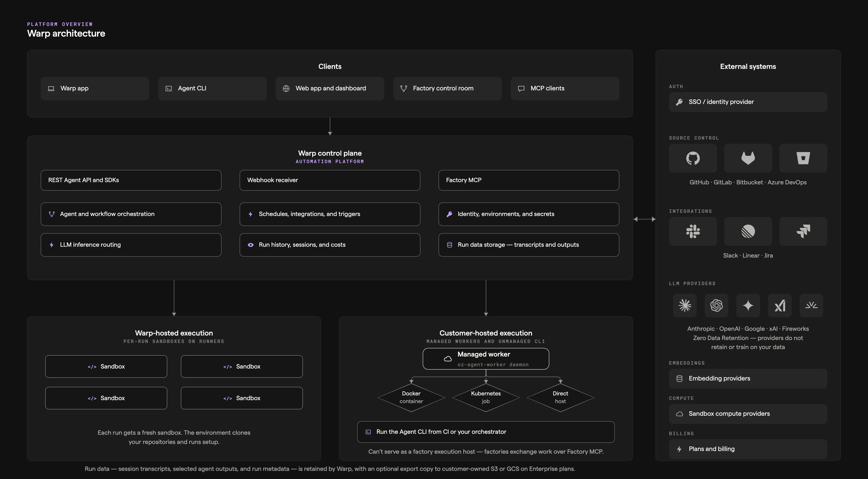This screenshot has width=868, height=479.
Task: Click the branch icon beside Factory control room
Action: point(403,89)
